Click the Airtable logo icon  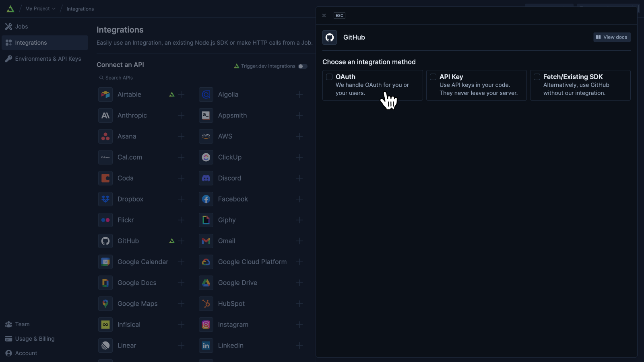(x=105, y=95)
